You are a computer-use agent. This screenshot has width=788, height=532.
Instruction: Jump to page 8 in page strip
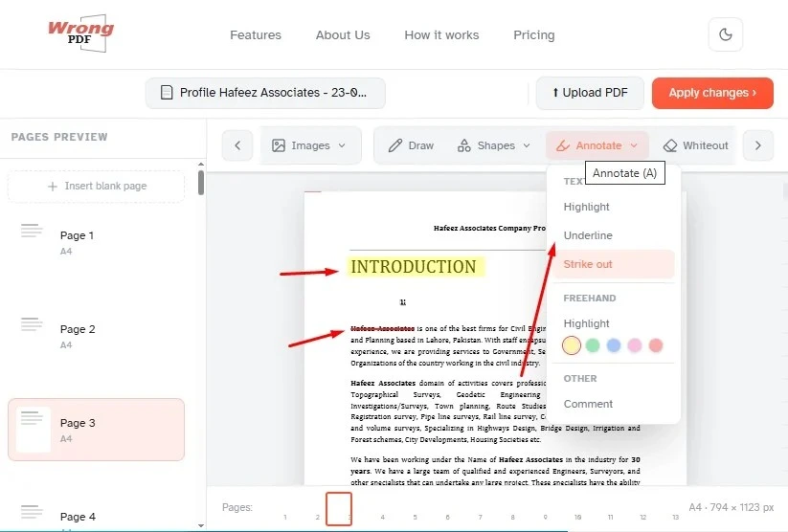pos(512,517)
